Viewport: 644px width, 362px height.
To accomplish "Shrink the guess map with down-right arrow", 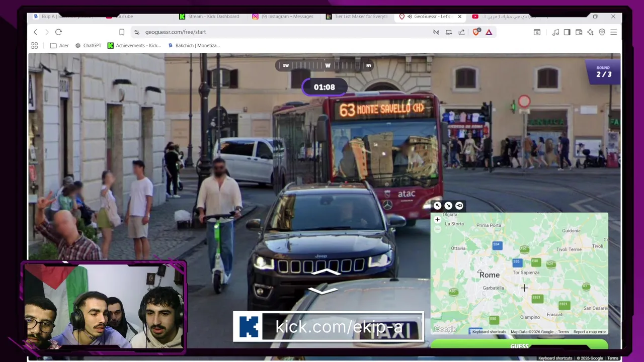I will [448, 206].
